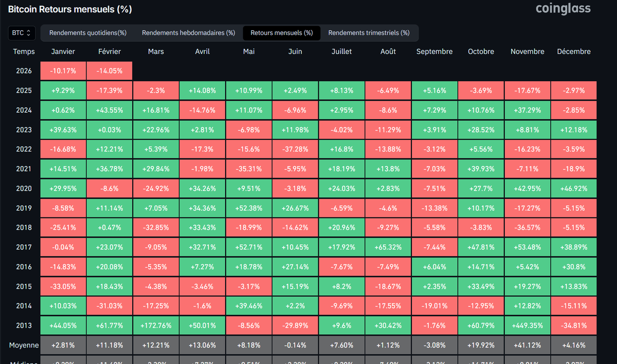
Task: Click the Juin column header
Action: (295, 51)
